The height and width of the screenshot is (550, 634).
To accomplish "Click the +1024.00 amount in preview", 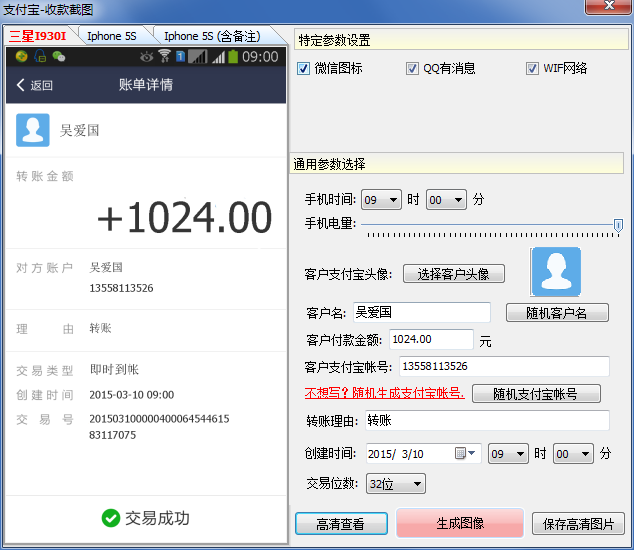I will 184,218.
